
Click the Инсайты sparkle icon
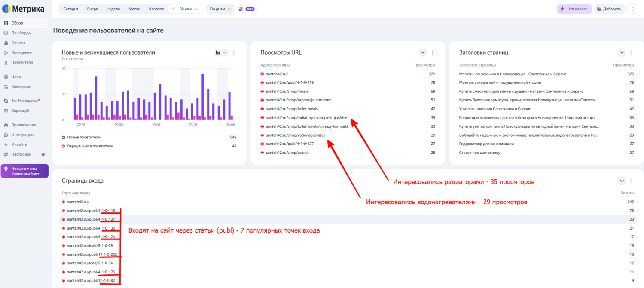[x=6, y=144]
